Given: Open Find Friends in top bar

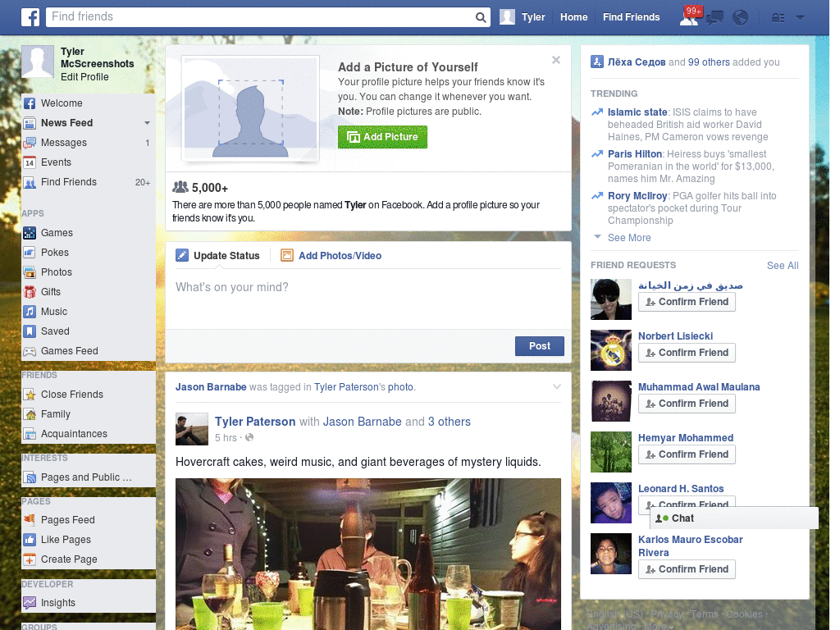Looking at the screenshot, I should (x=631, y=17).
